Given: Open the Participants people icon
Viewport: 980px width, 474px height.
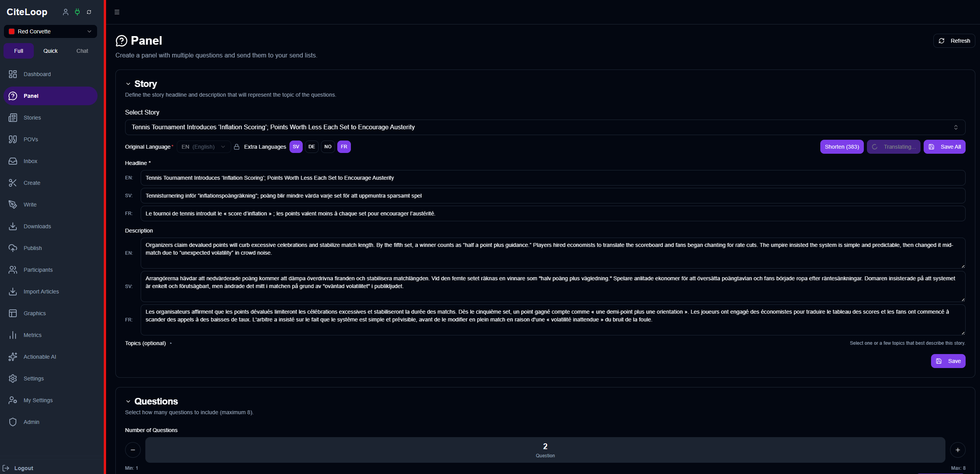Looking at the screenshot, I should click(x=13, y=270).
